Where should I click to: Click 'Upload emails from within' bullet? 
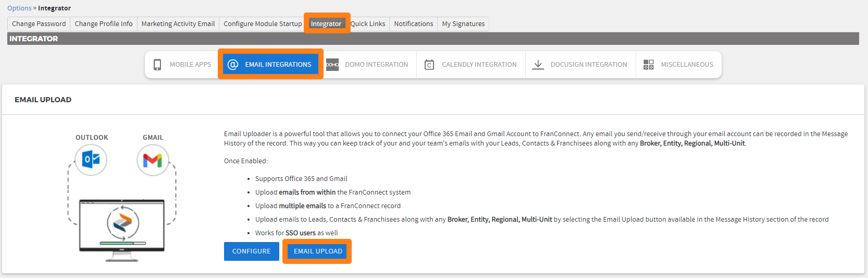(333, 192)
